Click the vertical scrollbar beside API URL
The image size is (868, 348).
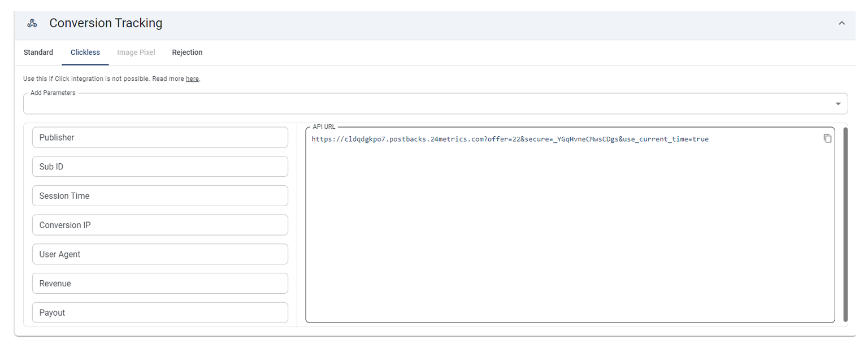[845, 224]
